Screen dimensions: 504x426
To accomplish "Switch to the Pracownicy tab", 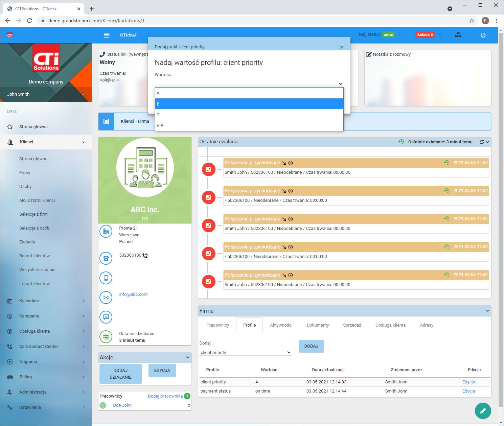I will [x=218, y=325].
